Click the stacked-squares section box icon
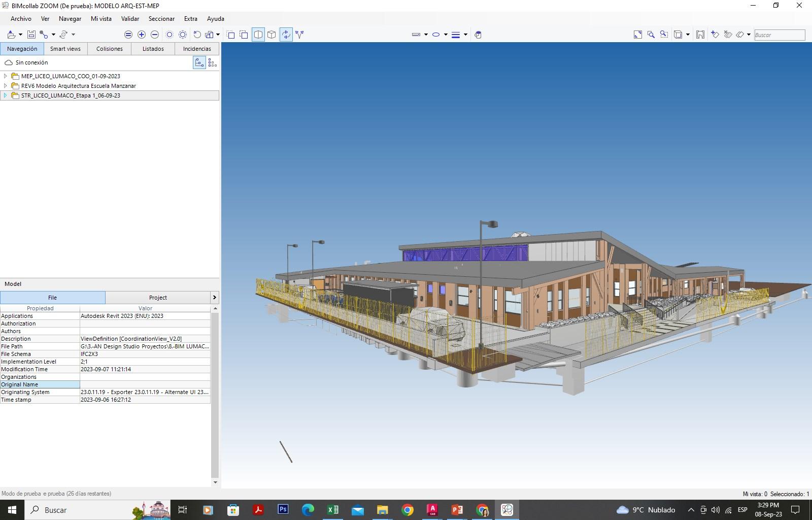 pyautogui.click(x=678, y=35)
